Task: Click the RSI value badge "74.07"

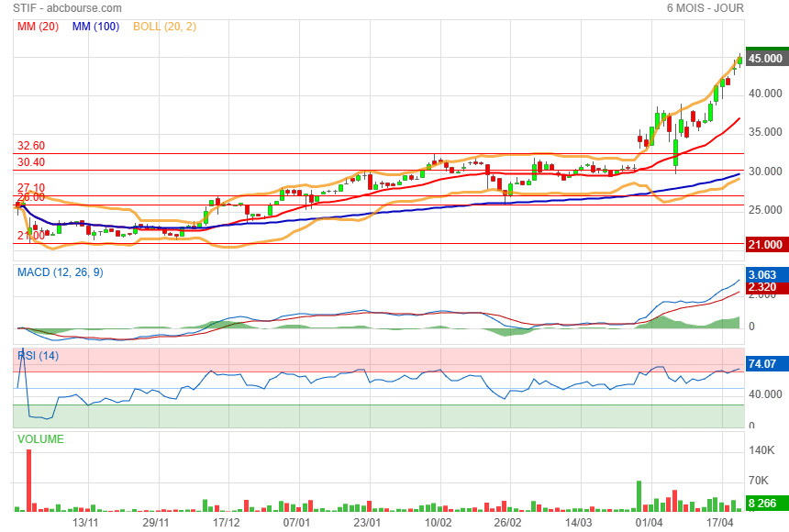Action: [766, 363]
